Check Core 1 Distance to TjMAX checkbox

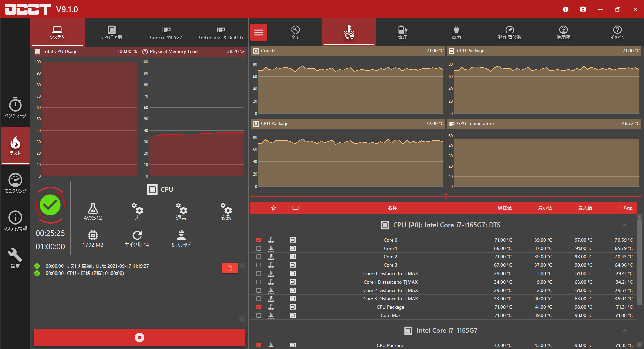pyautogui.click(x=259, y=282)
